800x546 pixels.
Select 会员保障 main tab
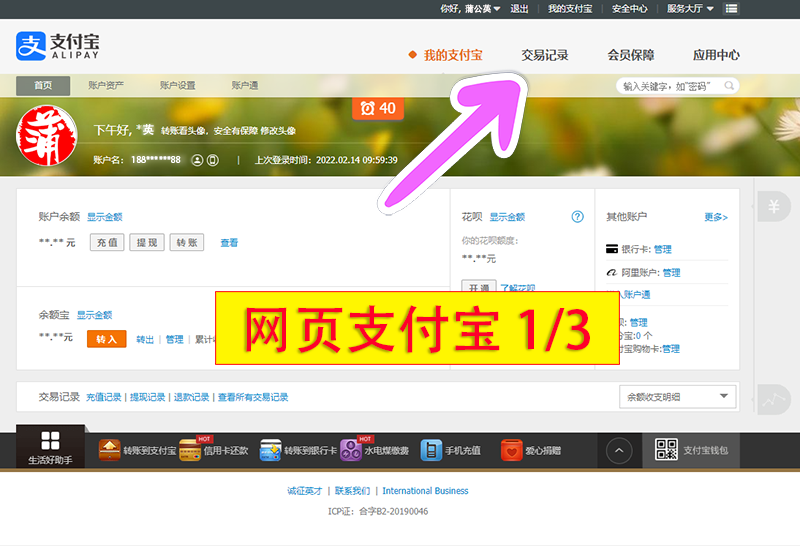point(631,55)
